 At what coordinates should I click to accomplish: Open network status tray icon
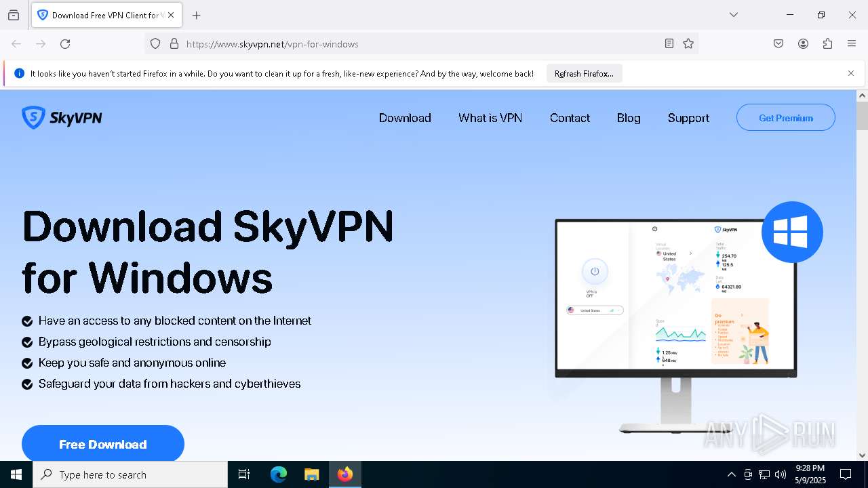click(764, 474)
